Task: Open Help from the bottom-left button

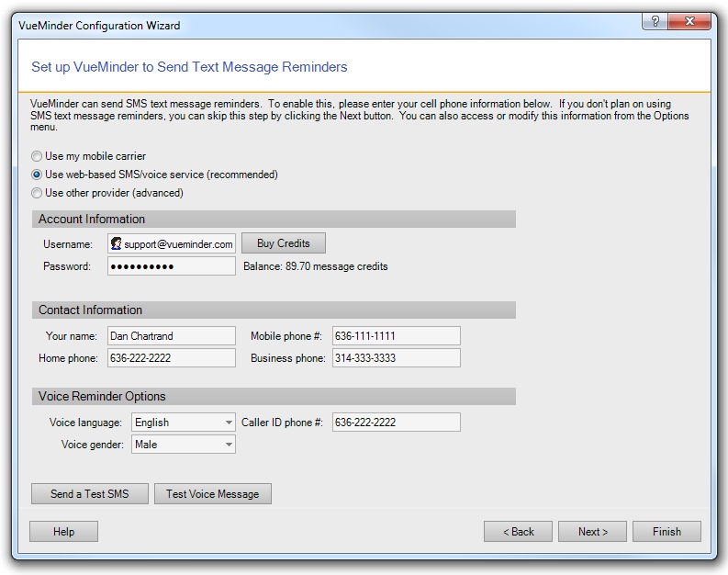Action: coord(63,531)
